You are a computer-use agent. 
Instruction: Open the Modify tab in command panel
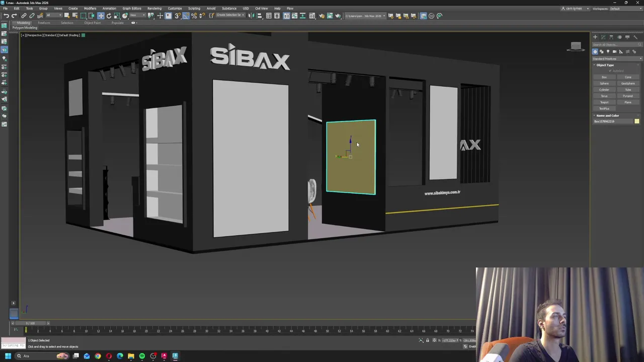pos(603,37)
